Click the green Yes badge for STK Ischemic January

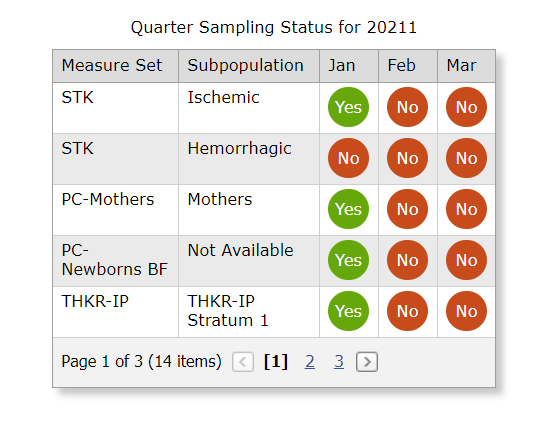tap(348, 107)
